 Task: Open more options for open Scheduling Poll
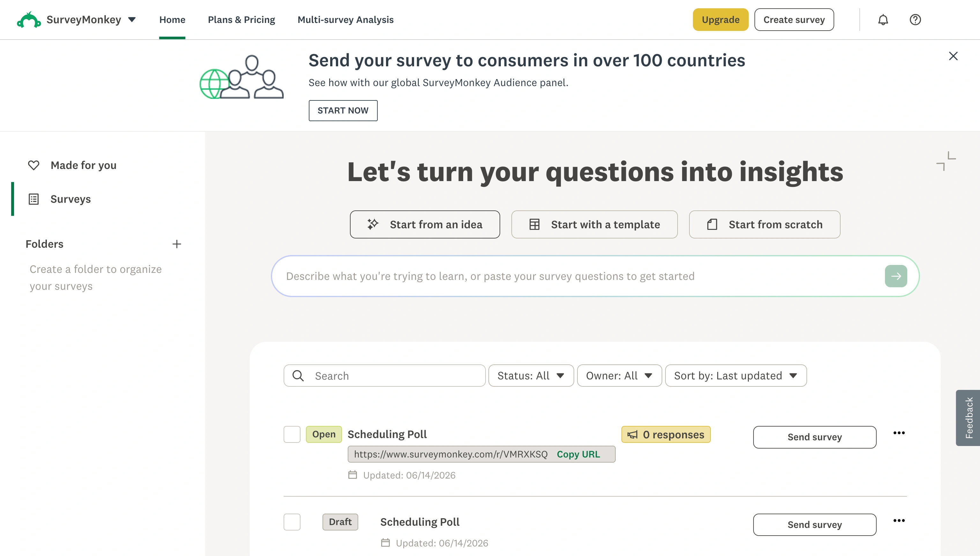click(899, 433)
